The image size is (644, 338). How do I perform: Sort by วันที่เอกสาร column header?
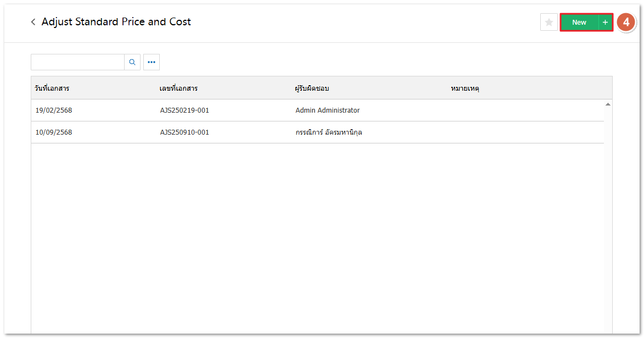pos(52,88)
